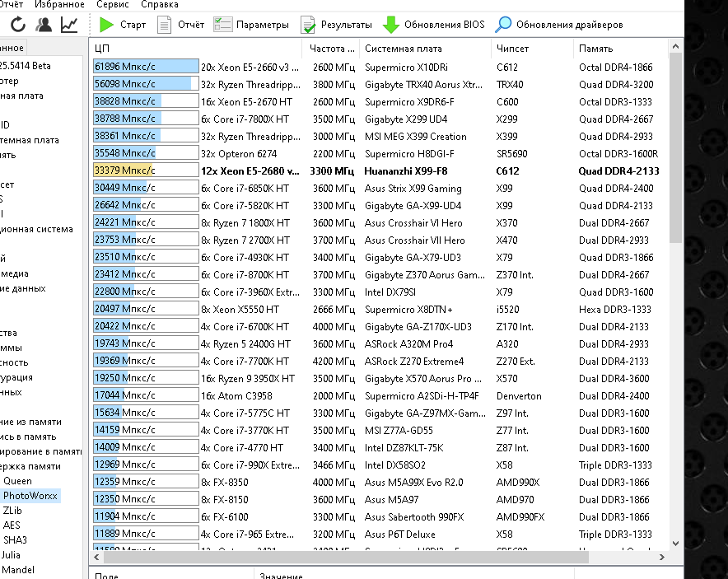The width and height of the screenshot is (728, 579).
Task: Open the Сервис menu
Action: click(112, 5)
